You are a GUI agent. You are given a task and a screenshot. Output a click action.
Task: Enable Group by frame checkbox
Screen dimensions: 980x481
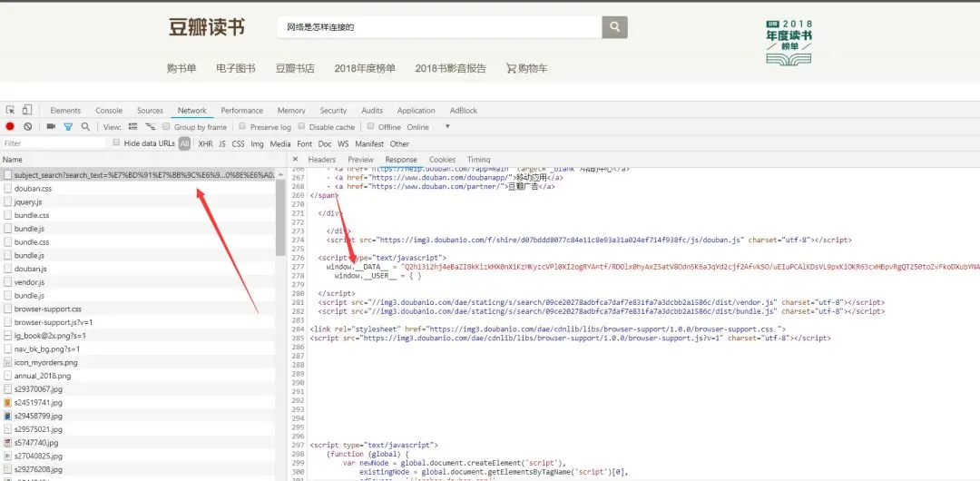[x=166, y=126]
